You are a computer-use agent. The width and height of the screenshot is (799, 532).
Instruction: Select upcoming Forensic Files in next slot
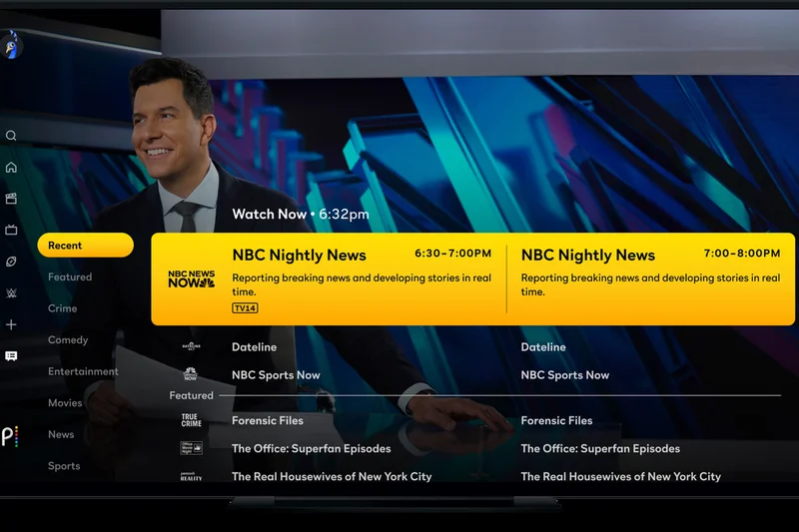tap(556, 421)
